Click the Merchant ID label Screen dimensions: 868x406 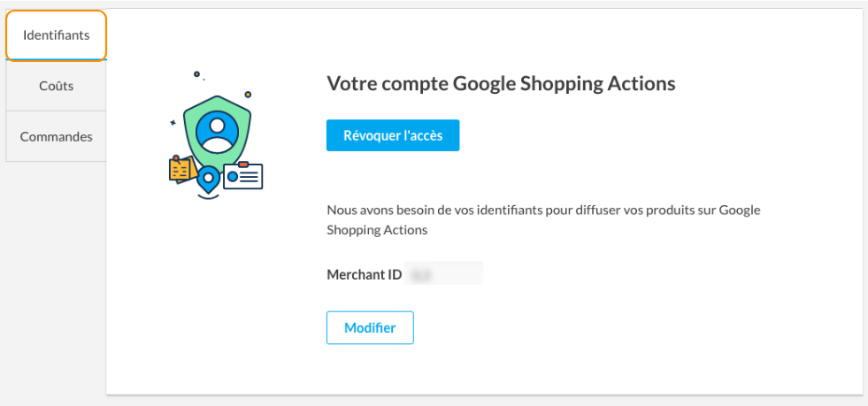click(x=365, y=274)
